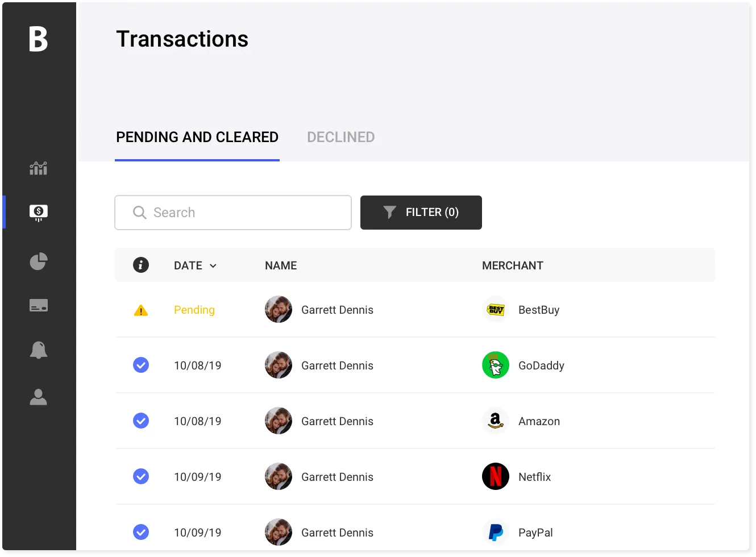Image resolution: width=756 pixels, height=557 pixels.
Task: Toggle the cleared checkmark on the Amazon transaction
Action: pos(140,421)
